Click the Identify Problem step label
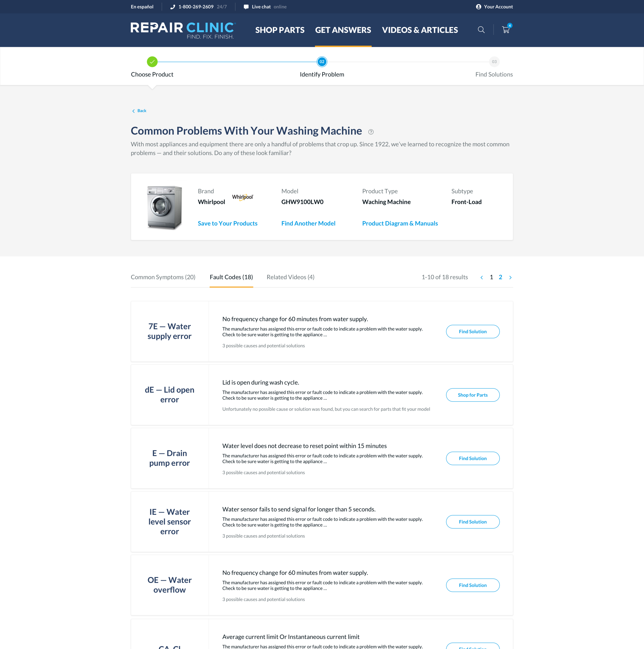 [322, 74]
